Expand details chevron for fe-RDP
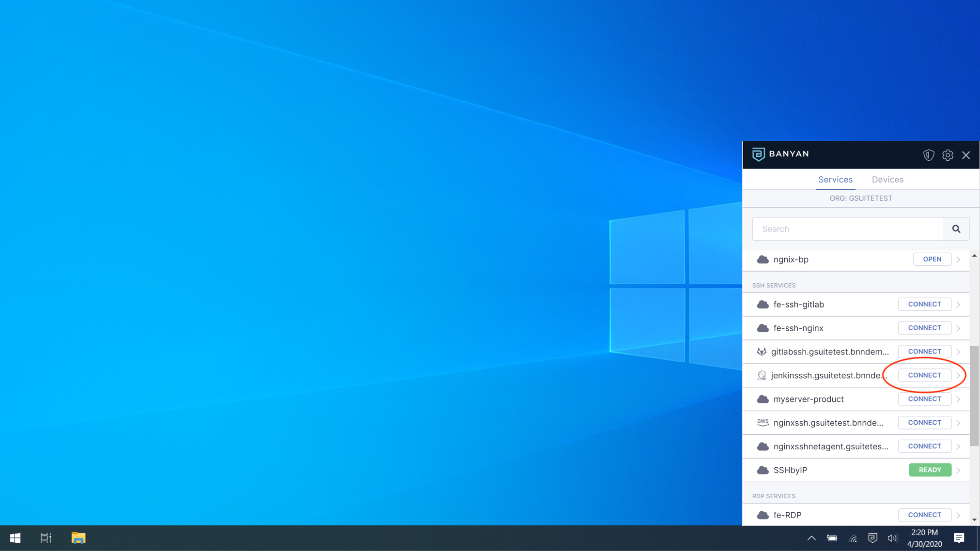 click(x=958, y=515)
